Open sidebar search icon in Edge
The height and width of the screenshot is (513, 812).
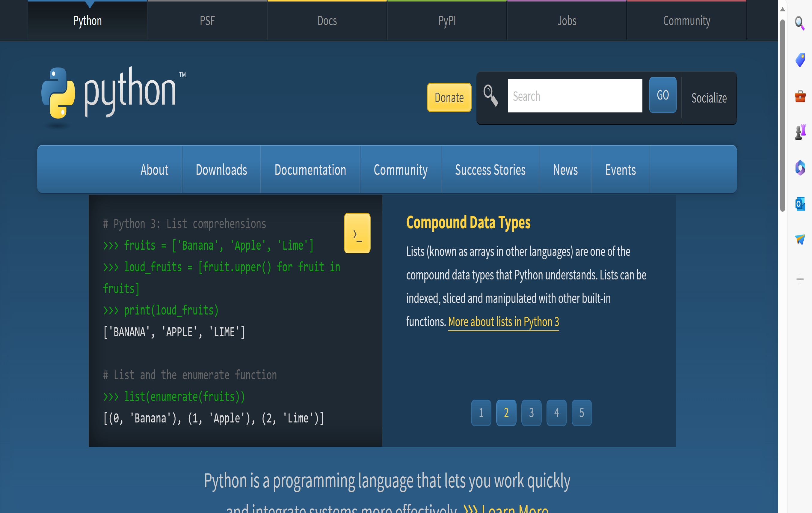coord(800,23)
